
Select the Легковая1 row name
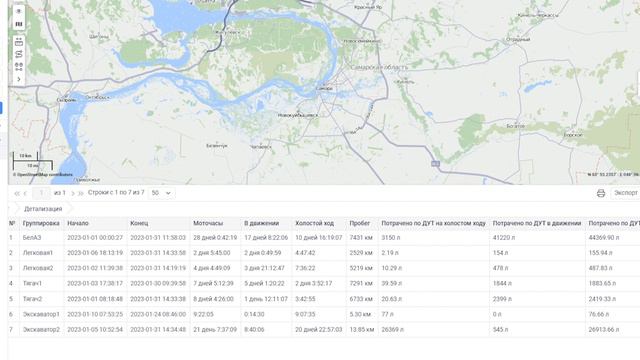pos(38,253)
